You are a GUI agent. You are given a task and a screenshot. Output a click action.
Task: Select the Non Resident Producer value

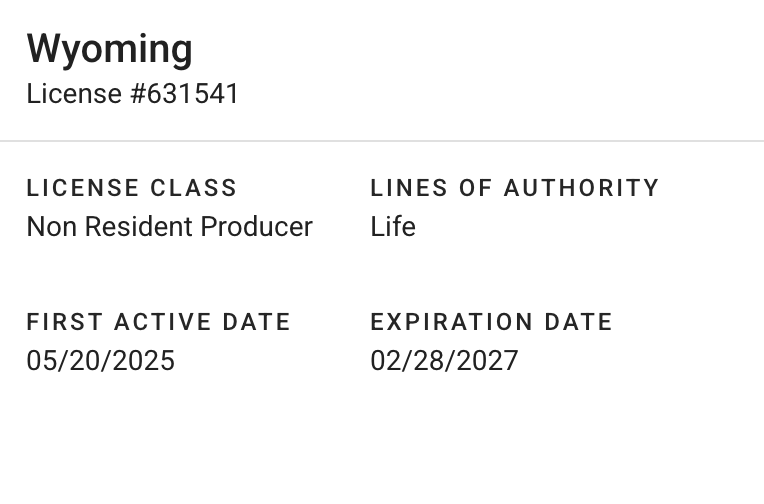(169, 227)
